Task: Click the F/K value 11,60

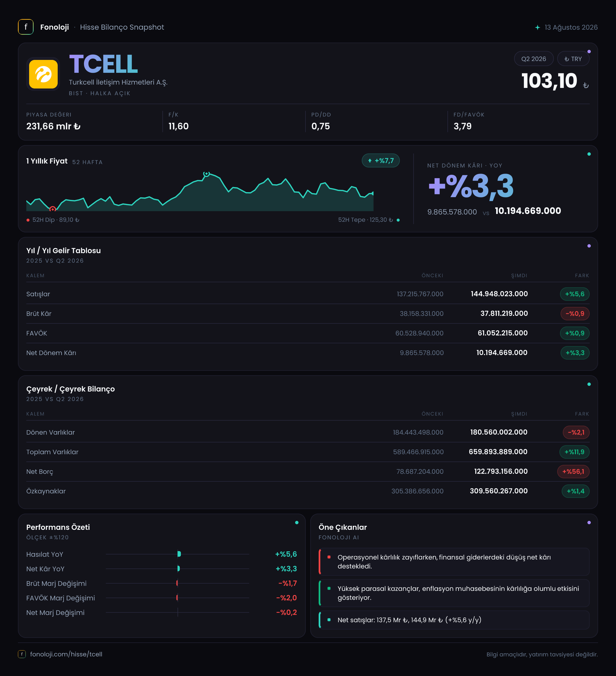Action: point(178,126)
